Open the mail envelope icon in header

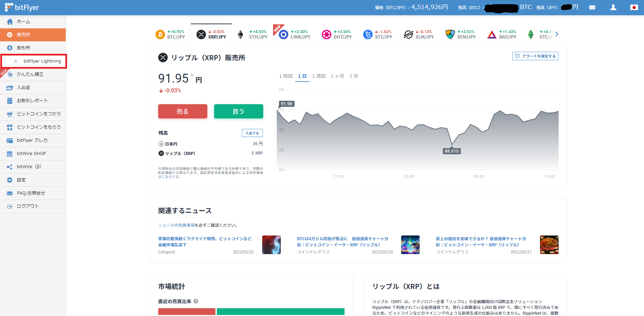(592, 7)
